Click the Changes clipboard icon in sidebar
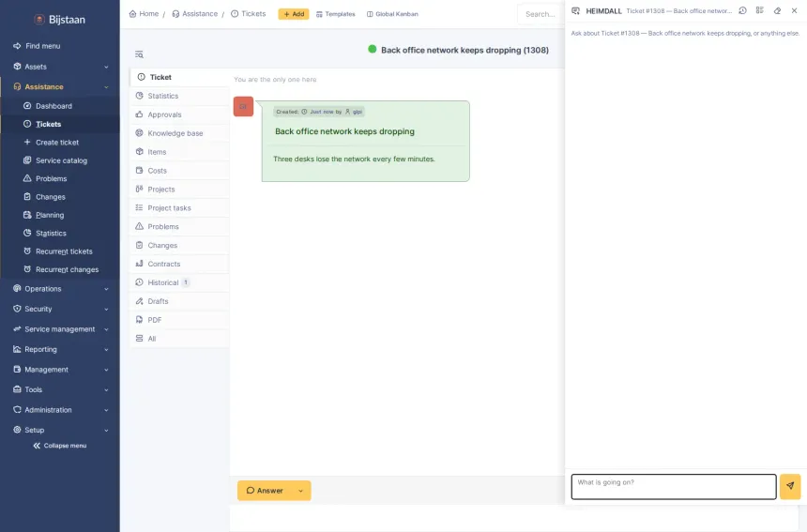The height and width of the screenshot is (532, 807). [27, 196]
